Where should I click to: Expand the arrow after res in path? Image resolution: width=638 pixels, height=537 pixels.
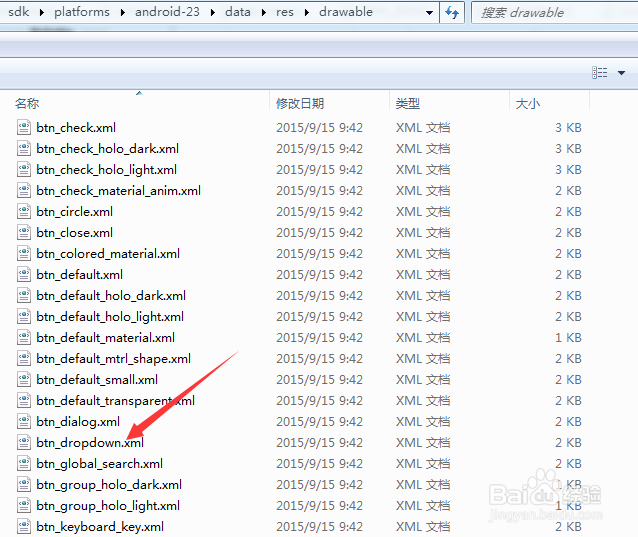[x=307, y=13]
